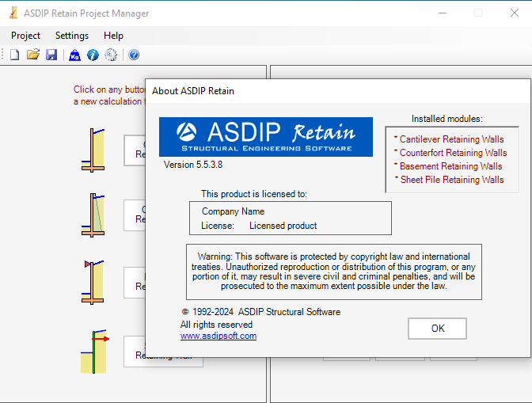This screenshot has width=532, height=403.
Task: Save the project with the floppy disk icon
Action: point(51,55)
